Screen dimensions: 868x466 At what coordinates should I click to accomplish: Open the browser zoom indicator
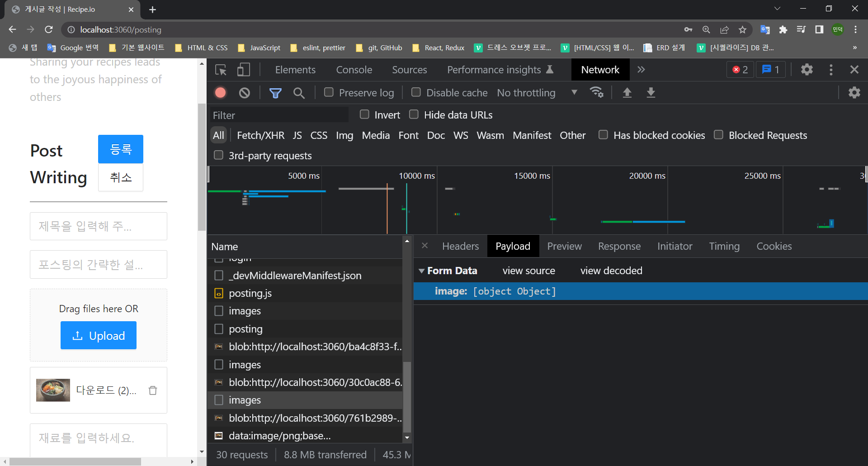[706, 29]
